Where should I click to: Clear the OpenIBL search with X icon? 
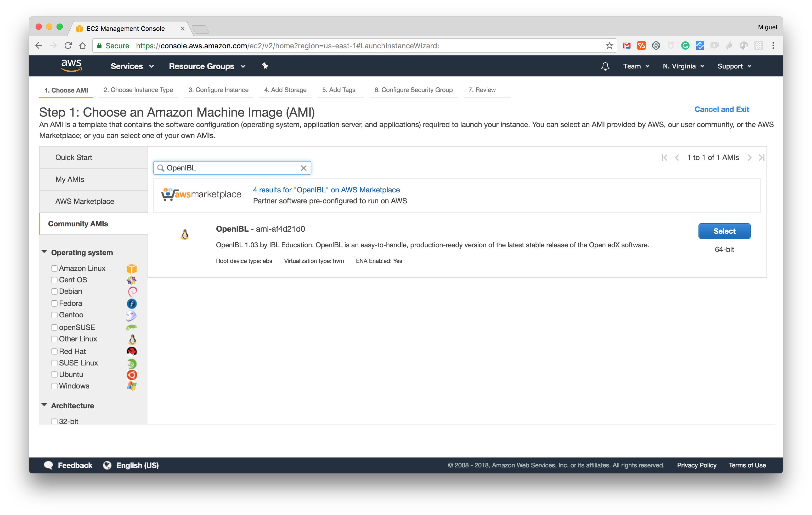pyautogui.click(x=303, y=168)
